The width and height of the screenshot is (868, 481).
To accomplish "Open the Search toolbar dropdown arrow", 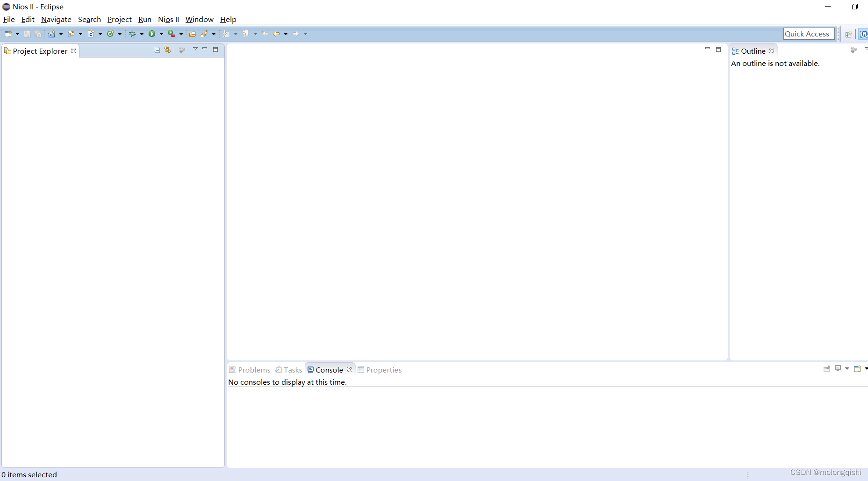I will coord(214,34).
